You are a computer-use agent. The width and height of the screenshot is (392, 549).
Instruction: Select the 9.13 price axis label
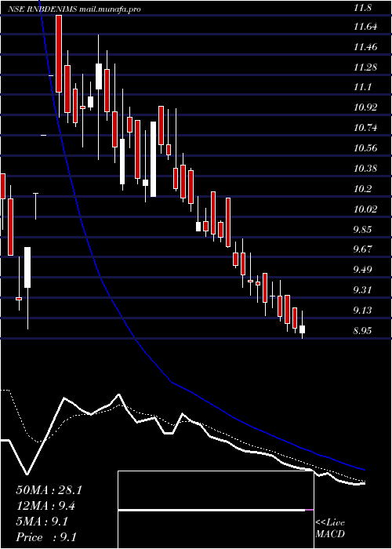364,311
